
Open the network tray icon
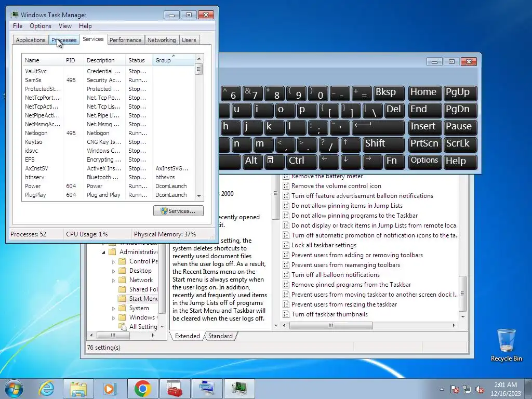pyautogui.click(x=467, y=389)
